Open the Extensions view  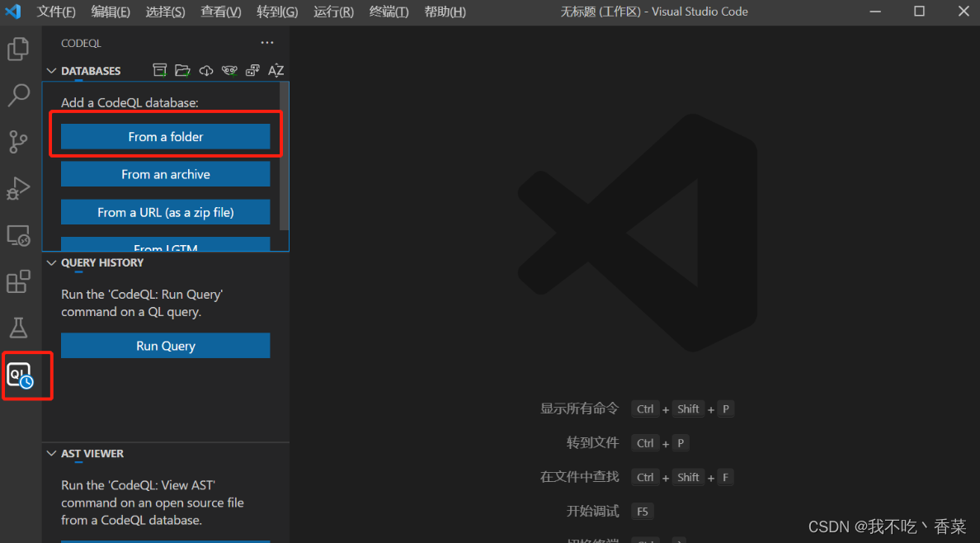(x=18, y=281)
